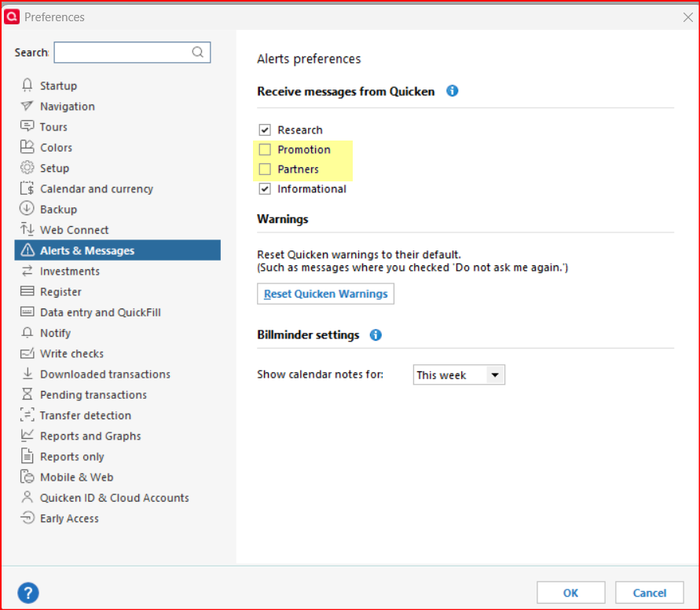
Task: Click the Calendar and currency icon
Action: [27, 188]
